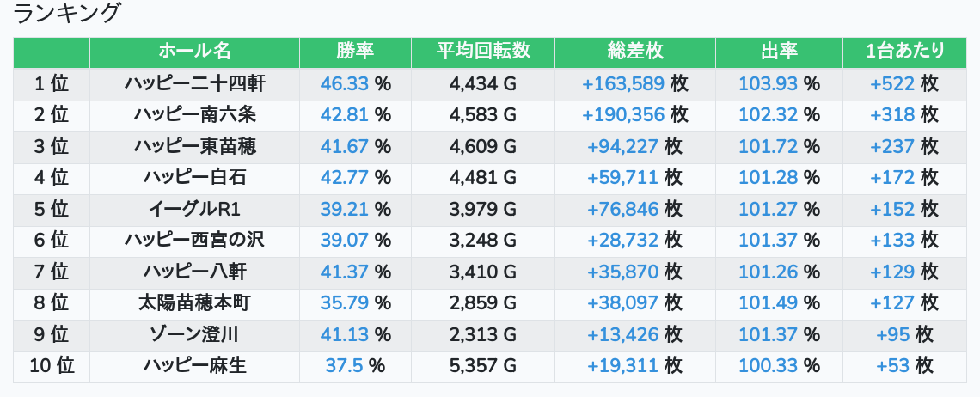Click the 平均回転数 column header
Image resolution: width=980 pixels, height=397 pixels.
[483, 52]
